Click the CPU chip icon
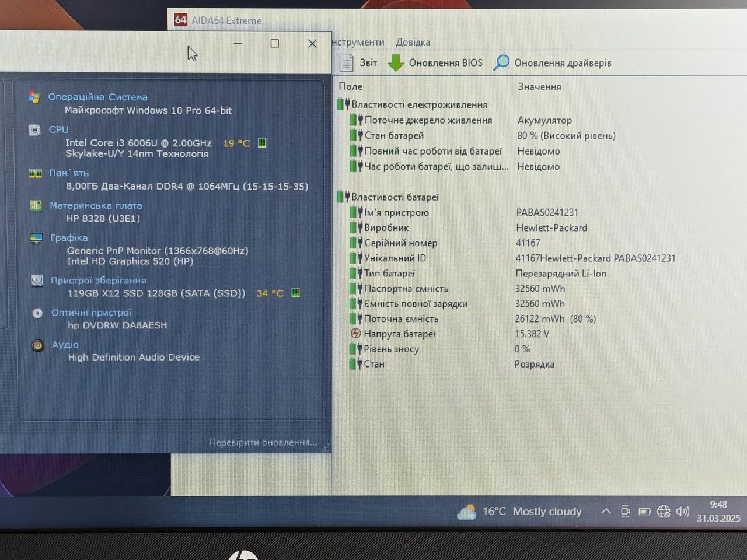 click(34, 130)
